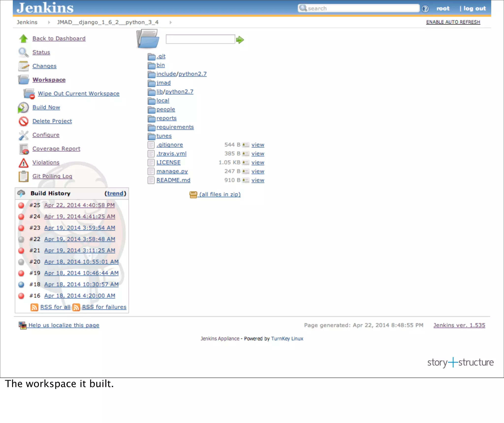Open the trend link in Build History
This screenshot has height=423, width=504.
point(115,194)
